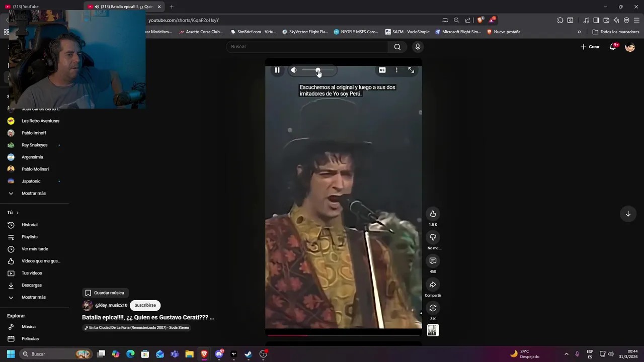Open SimBrief.com bookmark
Screen dimensions: 644x362
(254, 32)
